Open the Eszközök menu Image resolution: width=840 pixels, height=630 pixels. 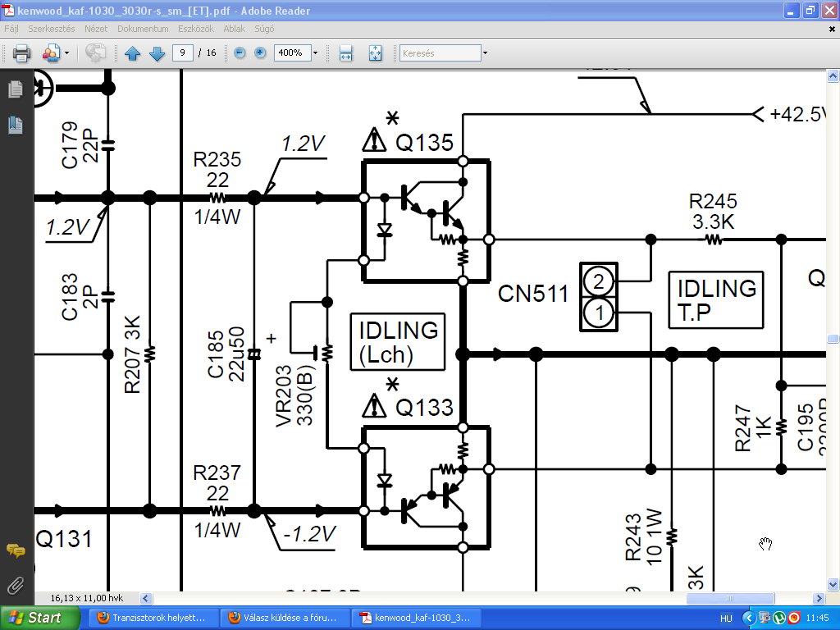196,29
